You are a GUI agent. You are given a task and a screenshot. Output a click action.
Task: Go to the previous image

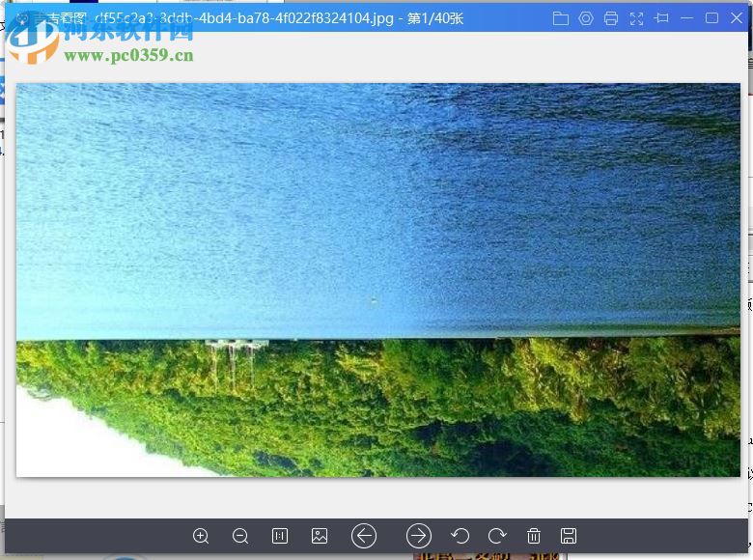click(364, 536)
